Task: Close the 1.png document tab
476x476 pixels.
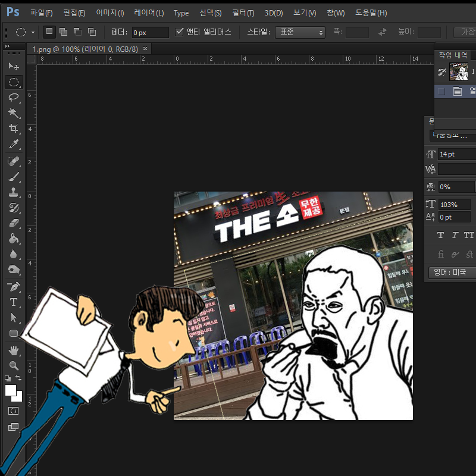Action: tap(145, 49)
